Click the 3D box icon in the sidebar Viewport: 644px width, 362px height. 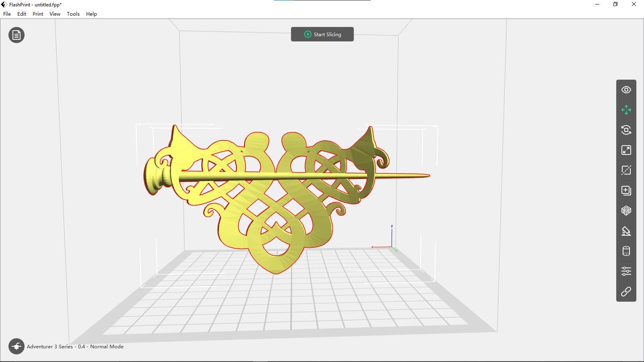pos(626,210)
